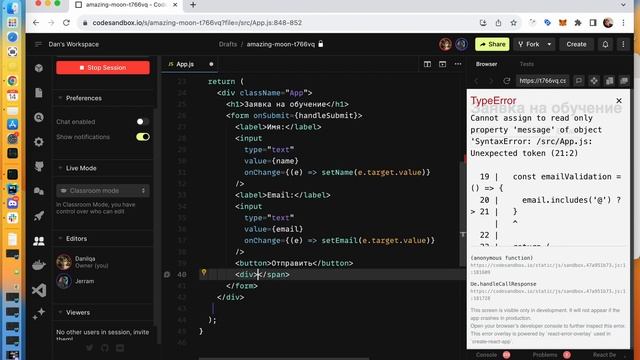
Task: Open the Explorer file icon in sidebar
Action: tap(39, 93)
